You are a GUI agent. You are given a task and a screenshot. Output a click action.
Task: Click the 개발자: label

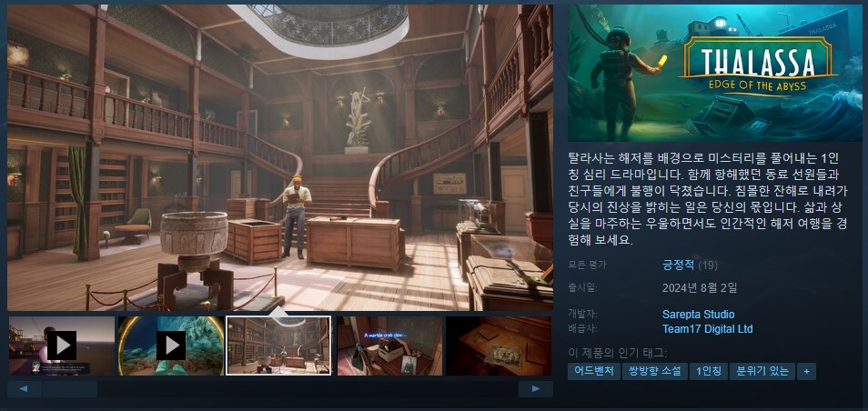coord(582,315)
